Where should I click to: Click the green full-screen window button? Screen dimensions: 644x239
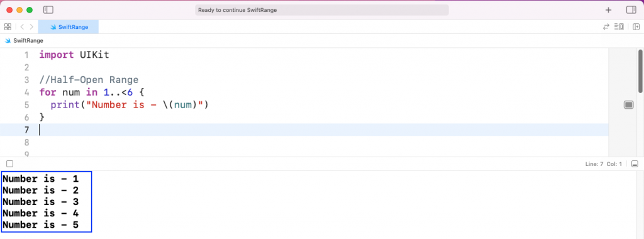click(x=29, y=10)
